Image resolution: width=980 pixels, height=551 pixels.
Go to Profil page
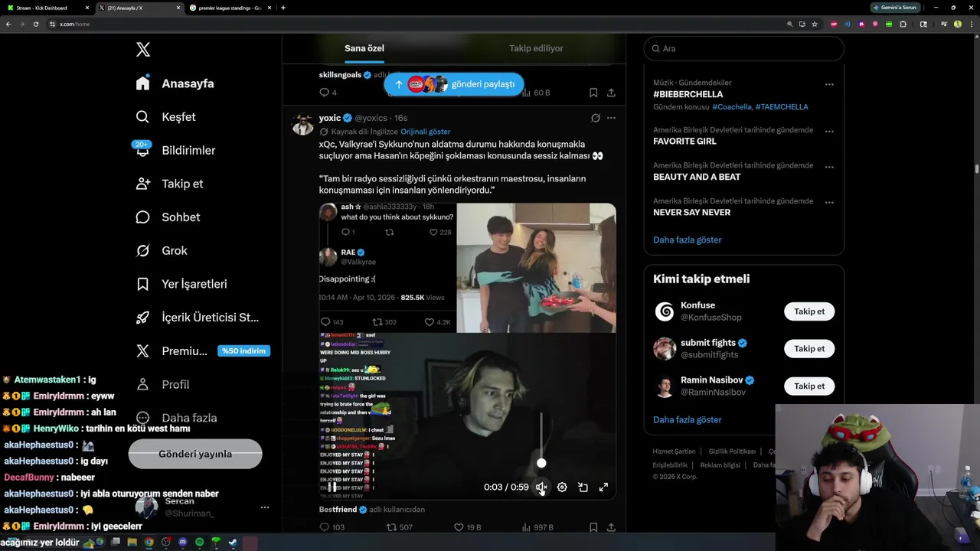pos(162,384)
